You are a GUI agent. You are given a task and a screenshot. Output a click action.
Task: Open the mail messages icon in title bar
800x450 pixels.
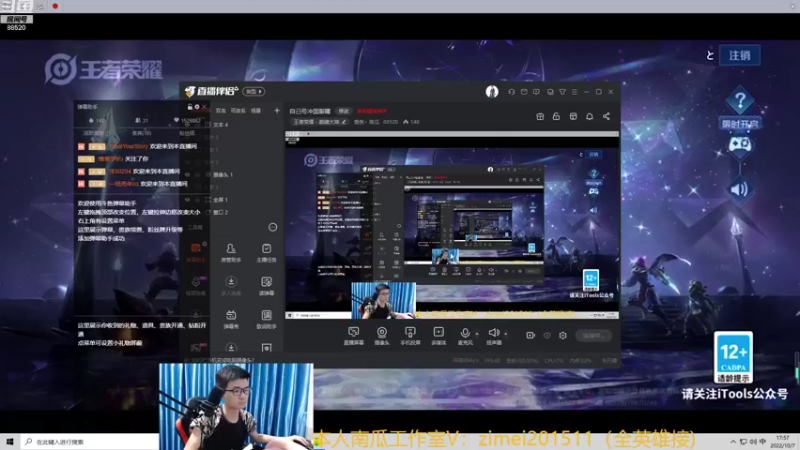(x=524, y=92)
